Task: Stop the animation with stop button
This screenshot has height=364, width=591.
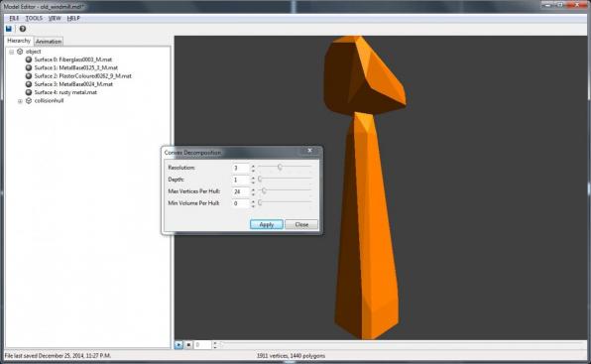Action: [x=188, y=345]
